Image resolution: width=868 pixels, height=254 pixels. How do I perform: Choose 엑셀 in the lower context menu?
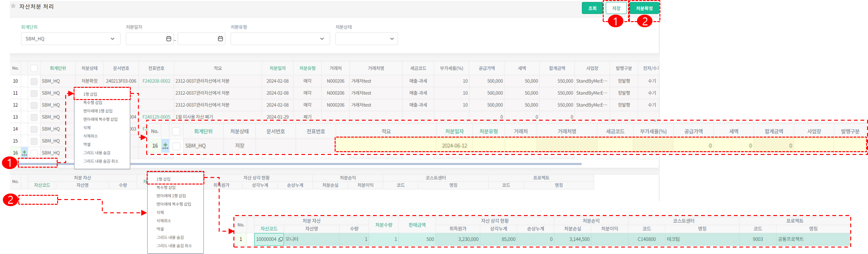(160, 229)
